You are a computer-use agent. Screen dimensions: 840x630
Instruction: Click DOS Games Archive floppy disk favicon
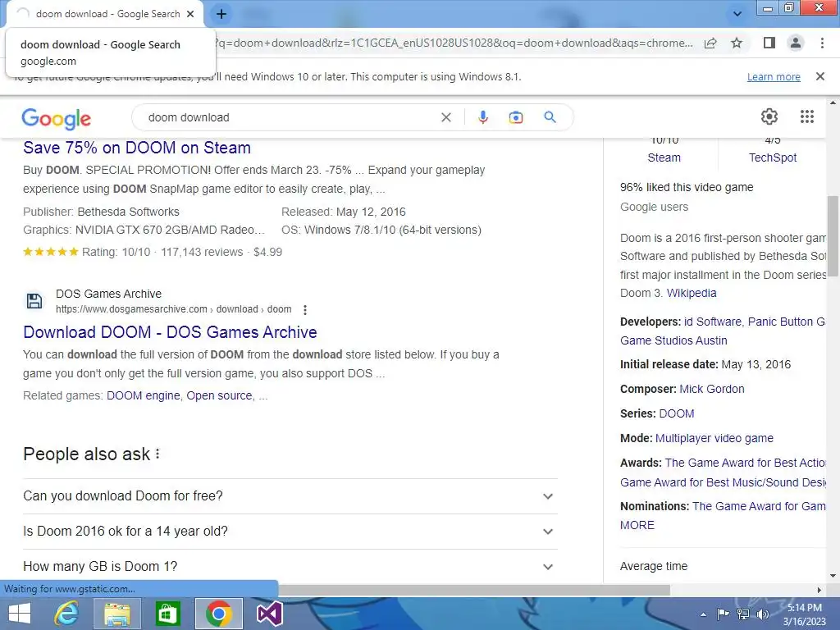34,301
